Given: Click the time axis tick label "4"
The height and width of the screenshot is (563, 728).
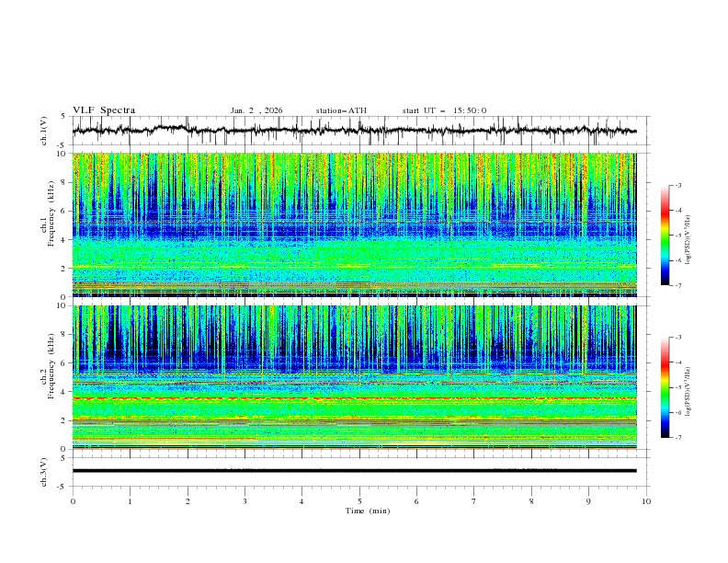Looking at the screenshot, I should [x=301, y=501].
